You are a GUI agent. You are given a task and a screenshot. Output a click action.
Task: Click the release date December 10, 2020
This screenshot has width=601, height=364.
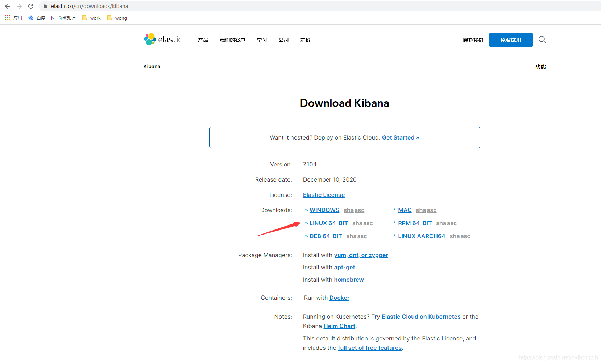[329, 179]
